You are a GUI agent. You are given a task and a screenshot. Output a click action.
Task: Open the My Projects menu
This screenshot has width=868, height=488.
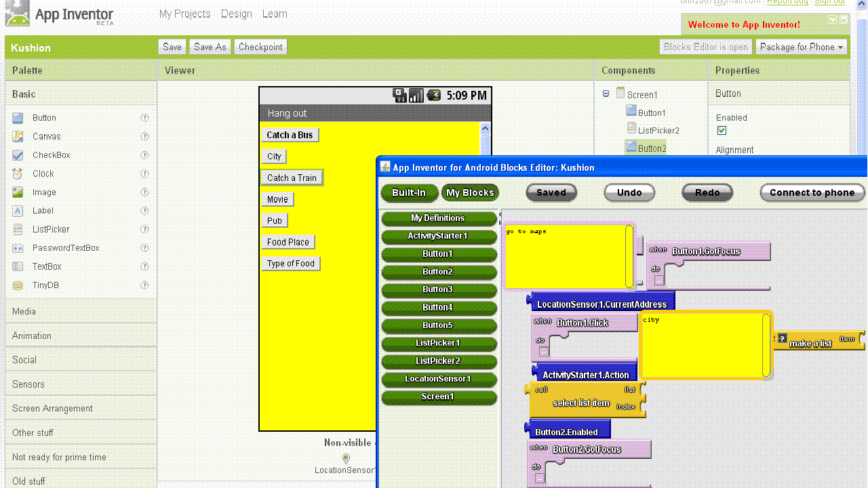[x=184, y=14]
